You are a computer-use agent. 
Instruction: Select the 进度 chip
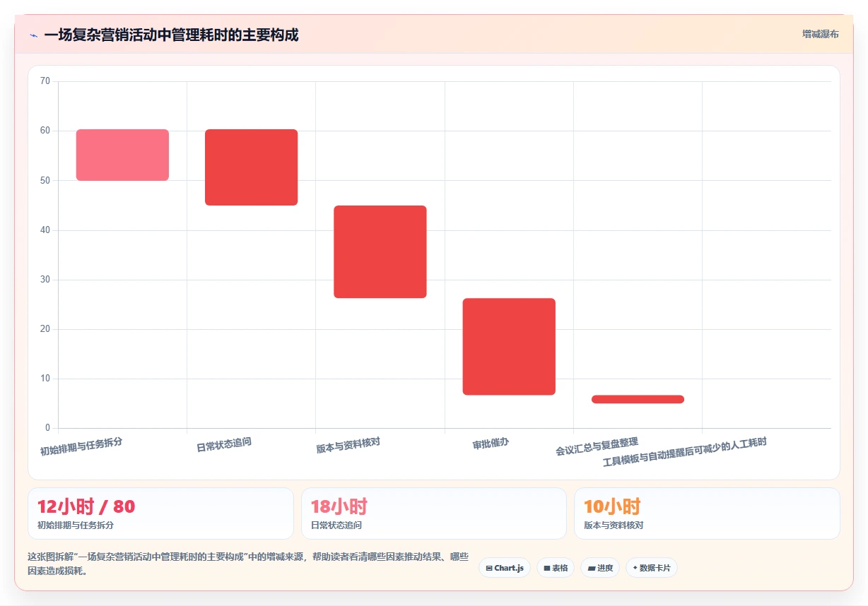600,568
